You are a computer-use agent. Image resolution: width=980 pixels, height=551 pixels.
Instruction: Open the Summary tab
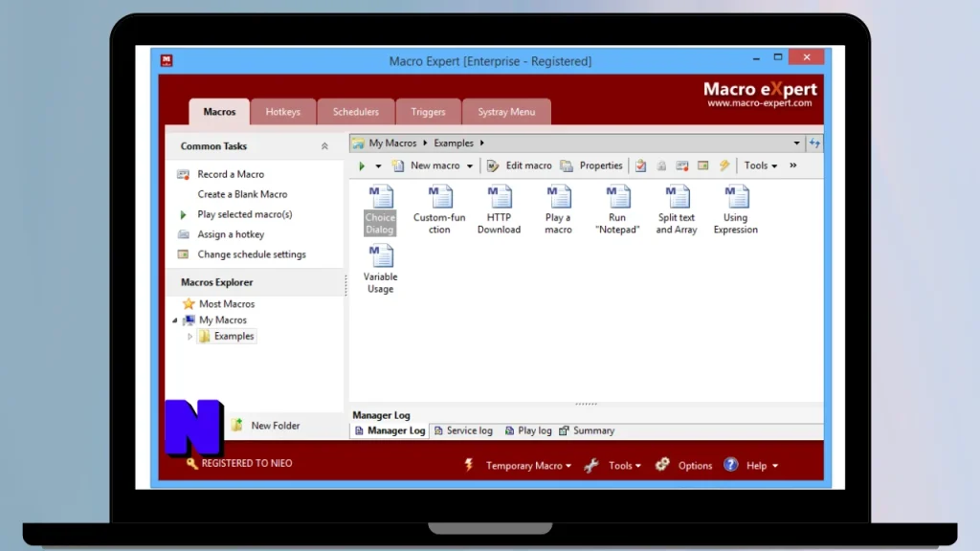click(x=588, y=431)
